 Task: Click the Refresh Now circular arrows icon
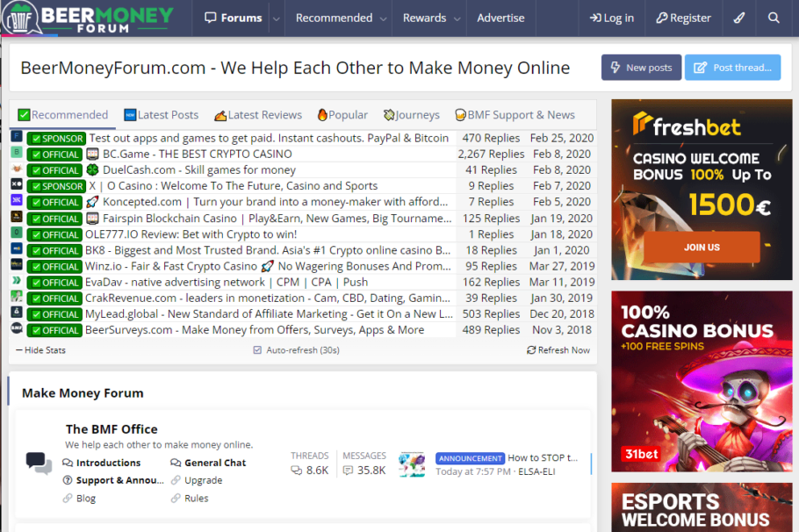point(531,350)
